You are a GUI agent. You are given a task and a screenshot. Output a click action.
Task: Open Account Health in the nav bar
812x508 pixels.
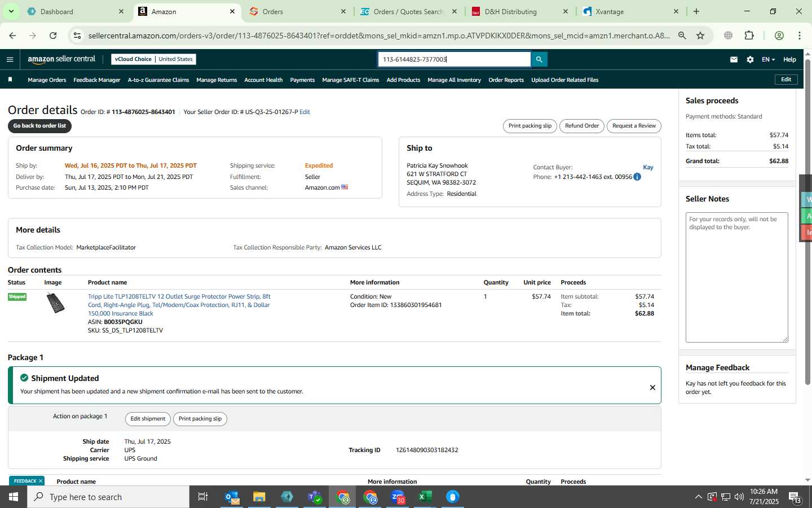(x=263, y=80)
